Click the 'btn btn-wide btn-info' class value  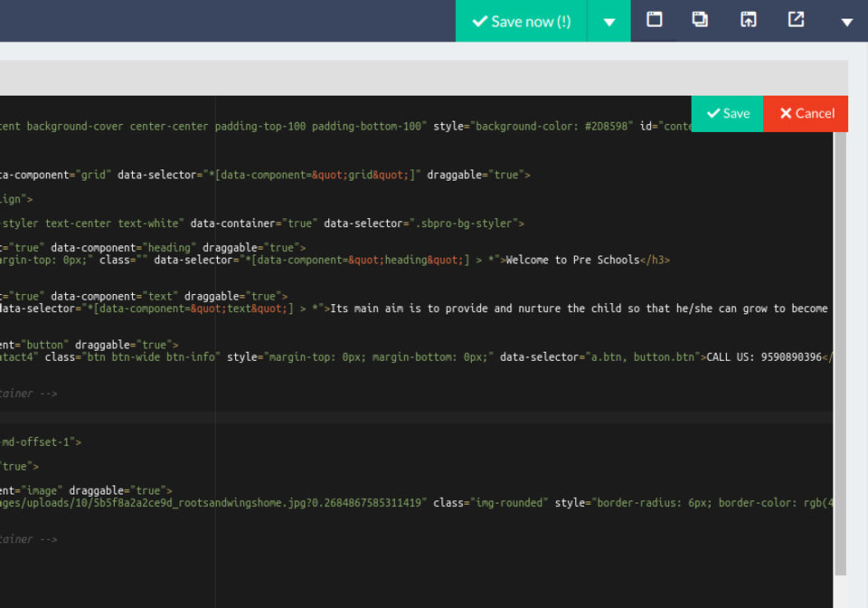[151, 357]
